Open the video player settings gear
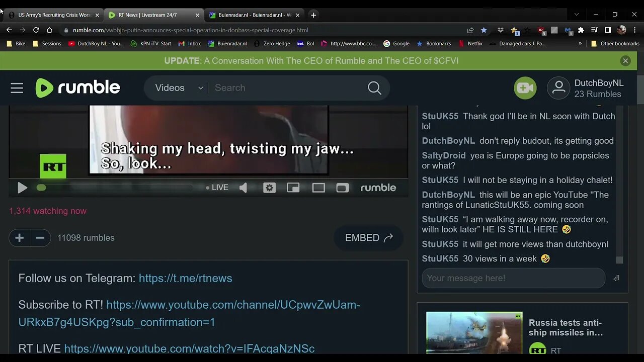 tap(269, 188)
